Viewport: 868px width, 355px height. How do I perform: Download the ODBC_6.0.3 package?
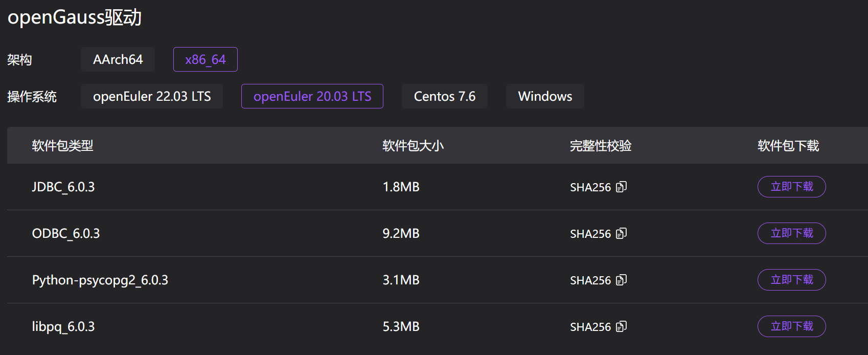pos(791,233)
